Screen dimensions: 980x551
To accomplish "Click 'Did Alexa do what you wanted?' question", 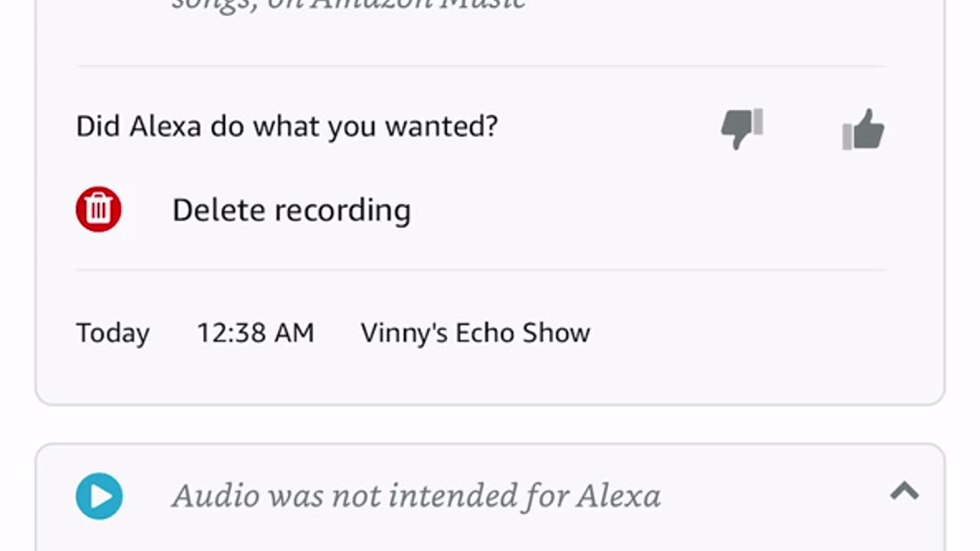I will coord(286,126).
